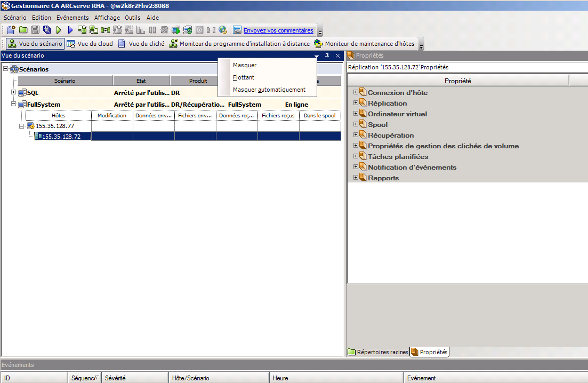Expand the SQL scenario node
Image resolution: width=588 pixels, height=383 pixels.
click(13, 92)
